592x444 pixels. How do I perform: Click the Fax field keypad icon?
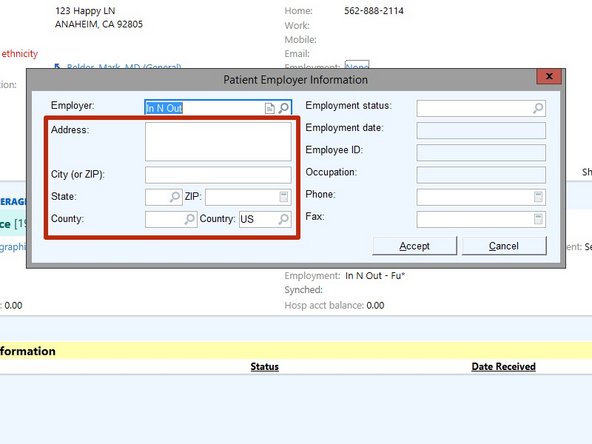coord(538,219)
